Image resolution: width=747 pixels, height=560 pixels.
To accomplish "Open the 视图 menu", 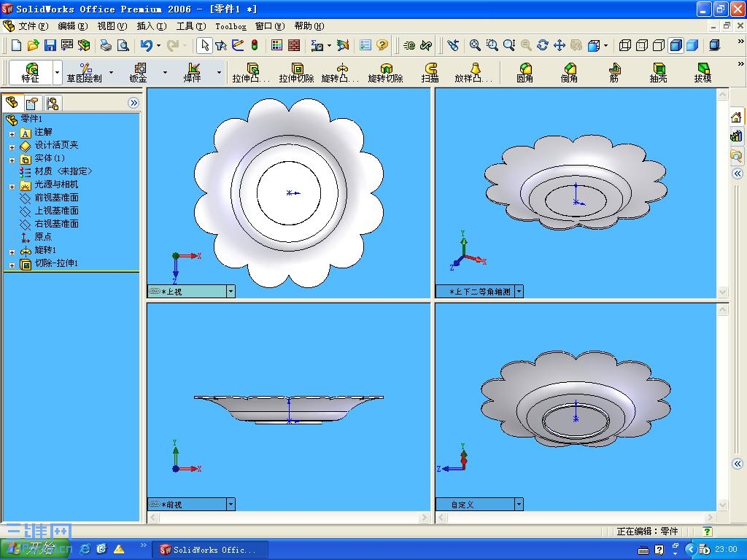I will pos(112,26).
